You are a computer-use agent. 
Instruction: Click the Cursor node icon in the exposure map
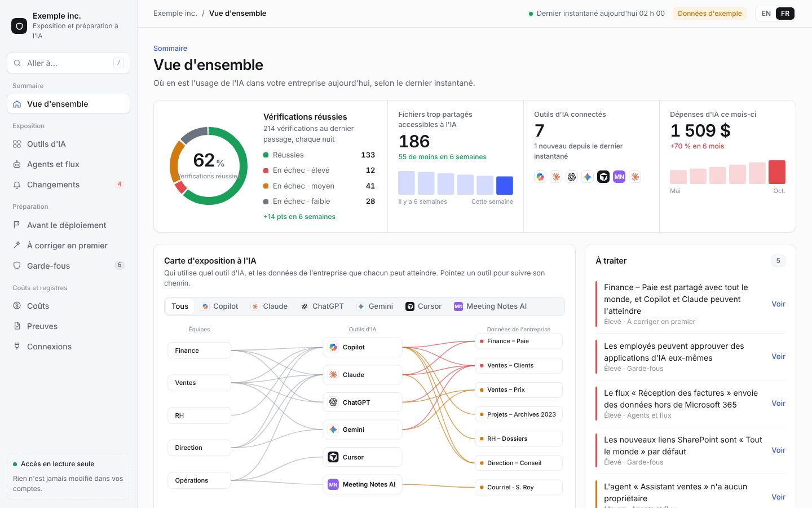coord(333,457)
